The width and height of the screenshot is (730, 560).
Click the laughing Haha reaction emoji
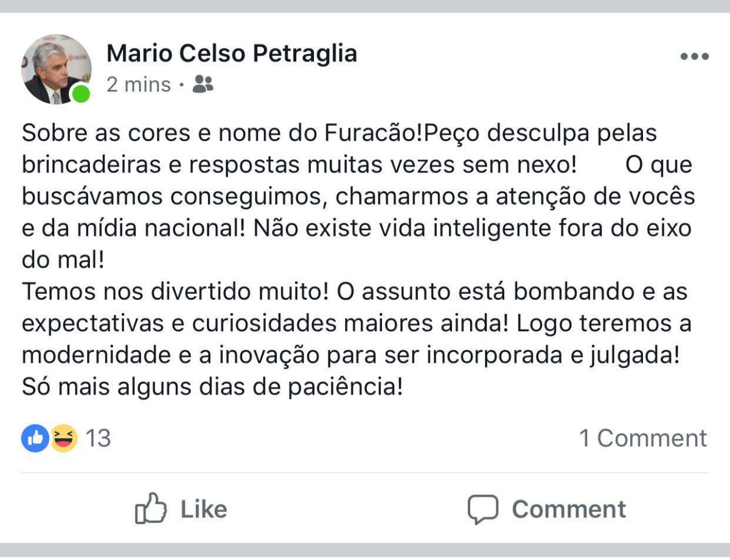coord(63,438)
